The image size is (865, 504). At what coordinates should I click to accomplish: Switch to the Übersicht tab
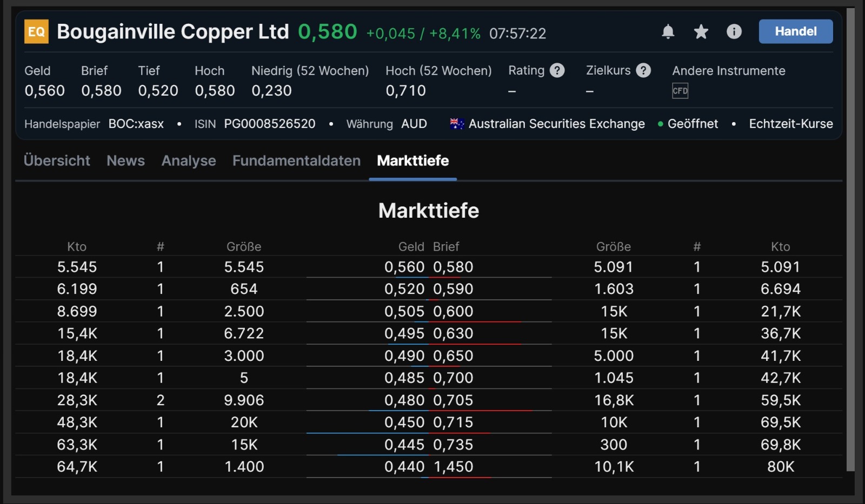56,160
